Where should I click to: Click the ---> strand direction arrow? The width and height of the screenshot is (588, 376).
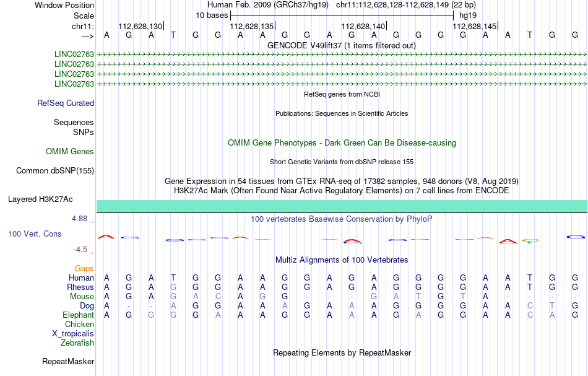pos(88,36)
